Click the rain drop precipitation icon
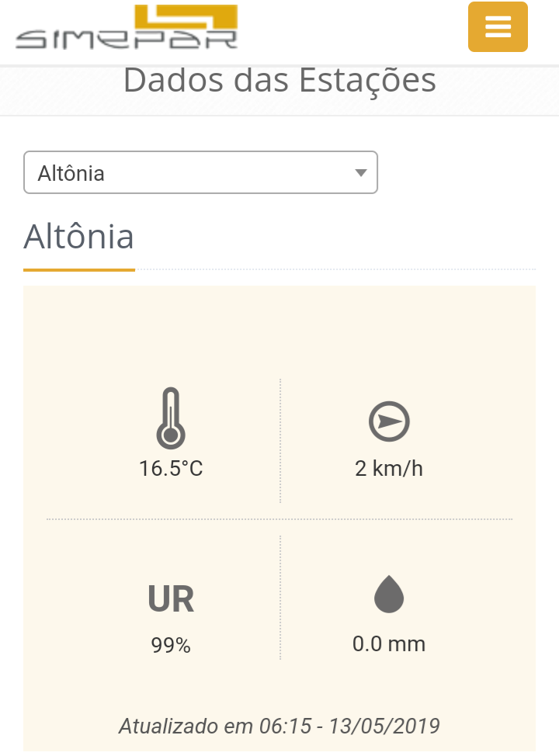 [x=389, y=594]
